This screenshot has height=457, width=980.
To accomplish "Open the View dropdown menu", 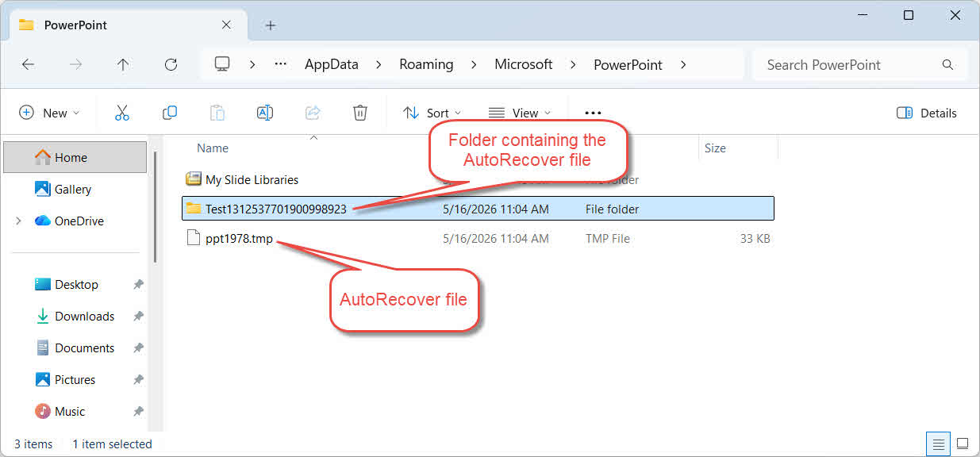I will [520, 113].
